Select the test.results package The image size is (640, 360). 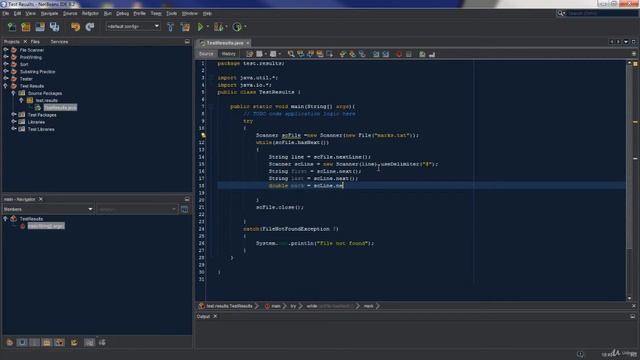[x=47, y=100]
